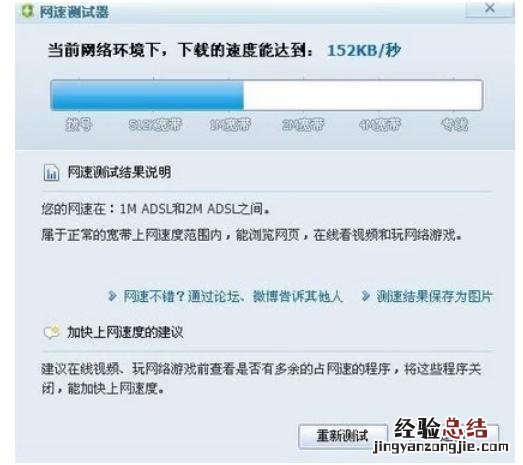Click the 512K宽带 scale label

(x=155, y=125)
